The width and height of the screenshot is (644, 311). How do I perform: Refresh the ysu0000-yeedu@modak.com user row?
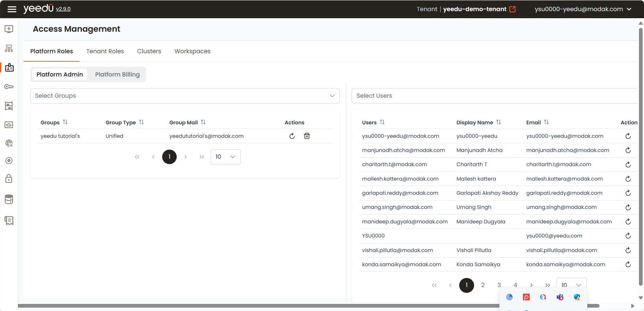628,136
